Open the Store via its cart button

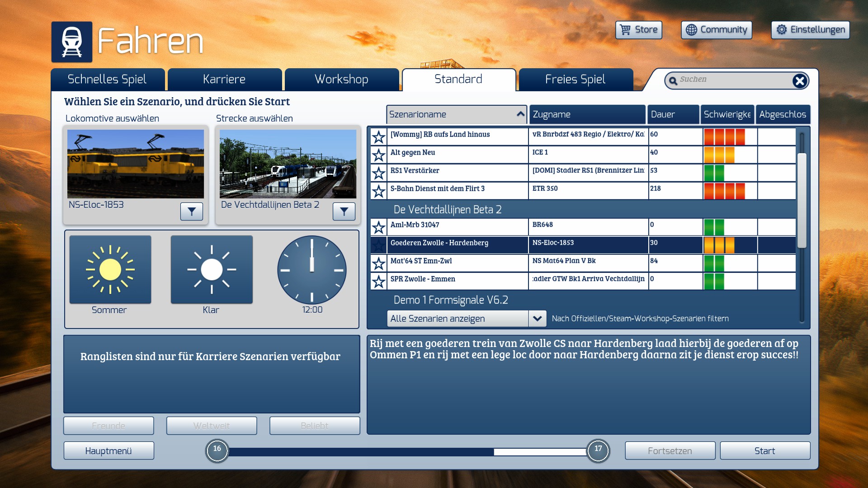click(638, 30)
